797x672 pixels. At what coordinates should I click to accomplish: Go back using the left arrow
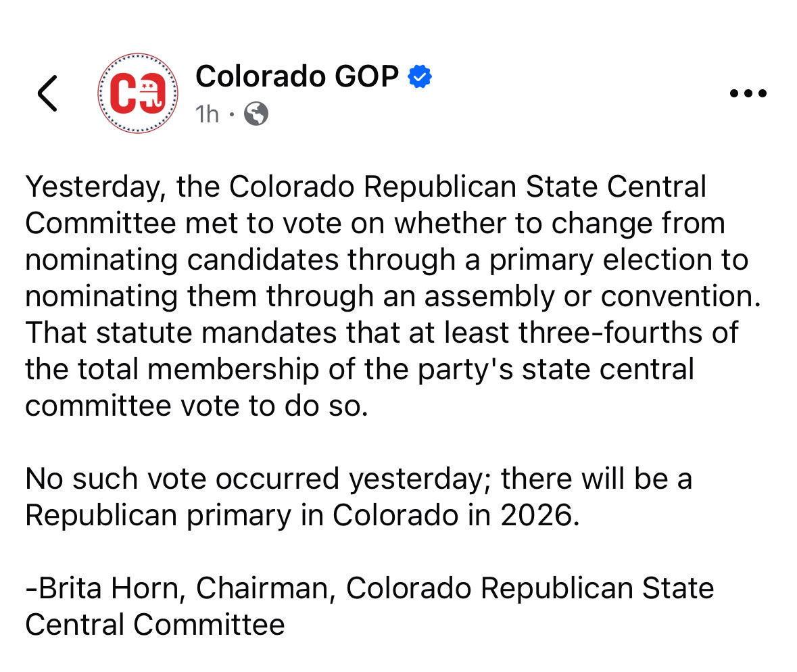(x=47, y=93)
